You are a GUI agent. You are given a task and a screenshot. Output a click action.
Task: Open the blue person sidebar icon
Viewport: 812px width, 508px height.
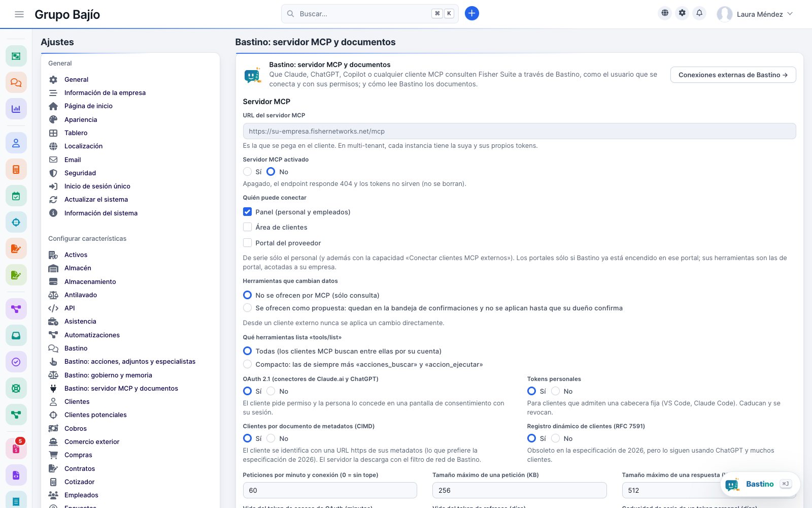[x=16, y=143]
